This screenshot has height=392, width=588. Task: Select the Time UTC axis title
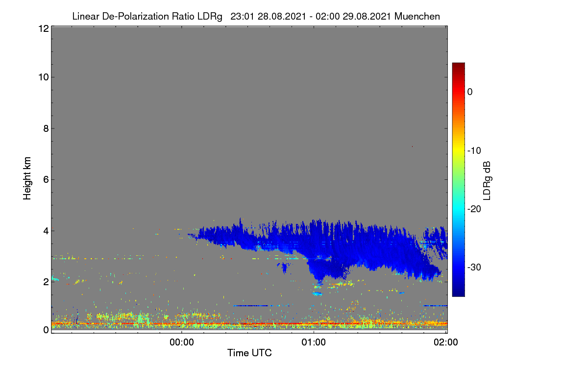click(x=249, y=353)
